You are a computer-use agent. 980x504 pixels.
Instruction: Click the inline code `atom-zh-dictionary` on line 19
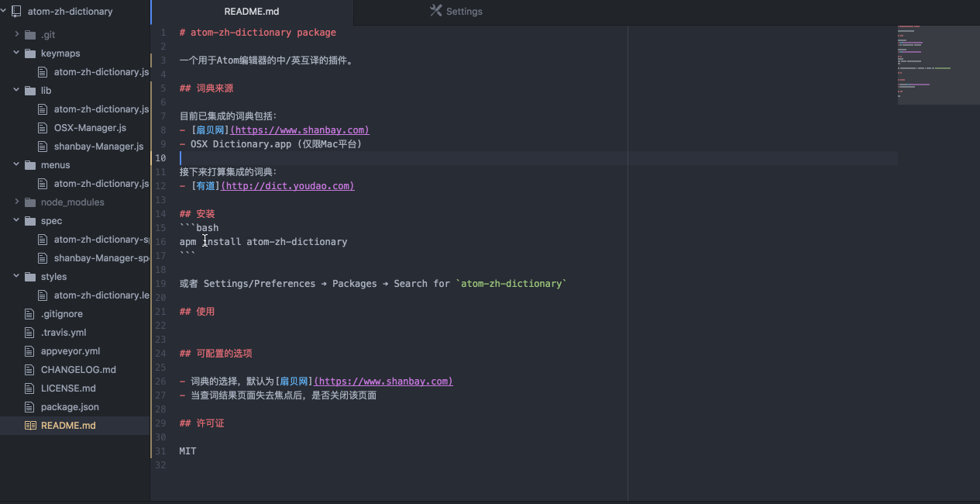tap(511, 284)
